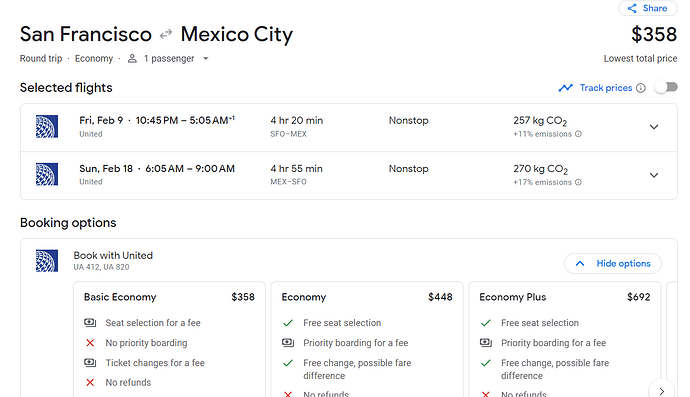Click Nonstop on the Feb 9 flight
690x397 pixels.
(x=408, y=121)
